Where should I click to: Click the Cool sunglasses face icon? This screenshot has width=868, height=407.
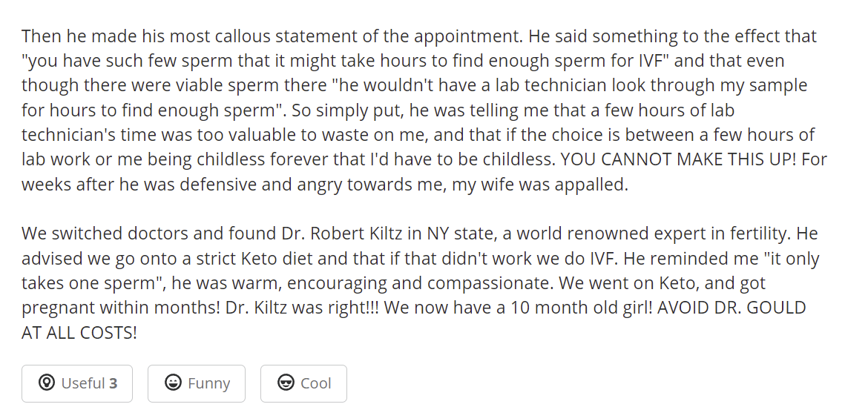point(286,383)
